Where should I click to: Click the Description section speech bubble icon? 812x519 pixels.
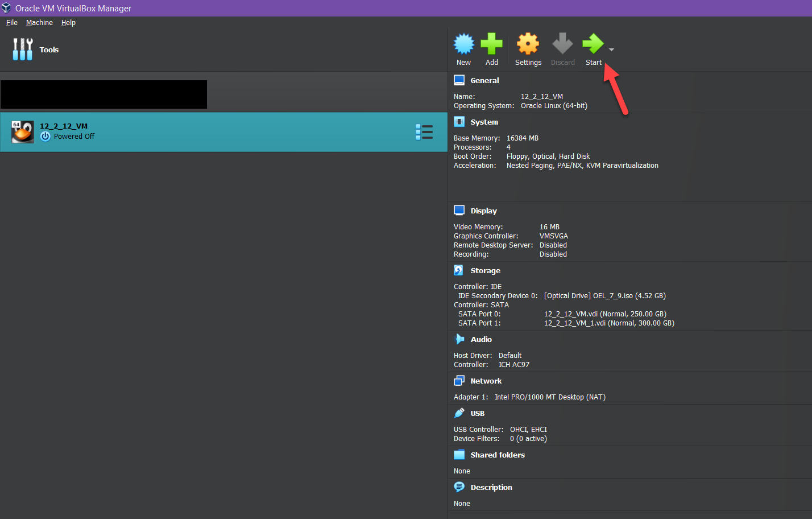point(459,487)
